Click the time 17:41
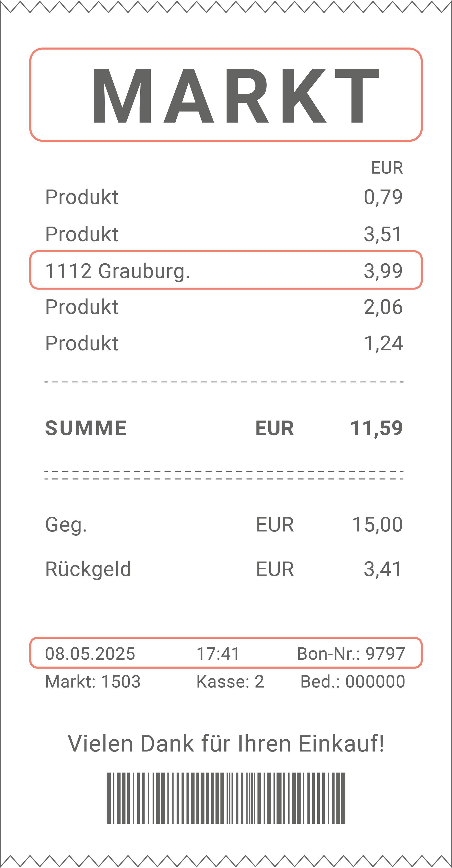 pyautogui.click(x=218, y=654)
